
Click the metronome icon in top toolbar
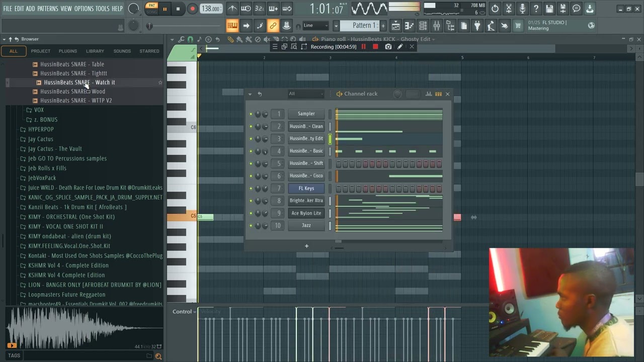(x=232, y=9)
